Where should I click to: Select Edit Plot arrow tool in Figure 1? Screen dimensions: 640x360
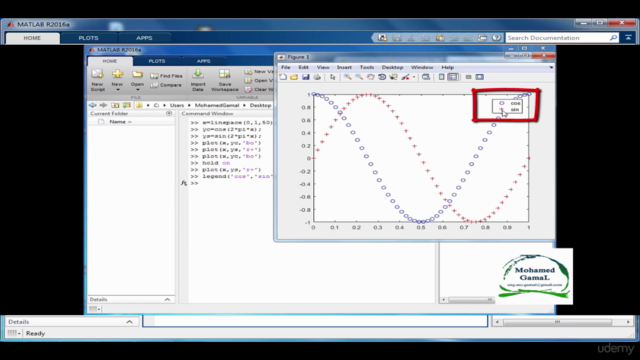(x=333, y=77)
